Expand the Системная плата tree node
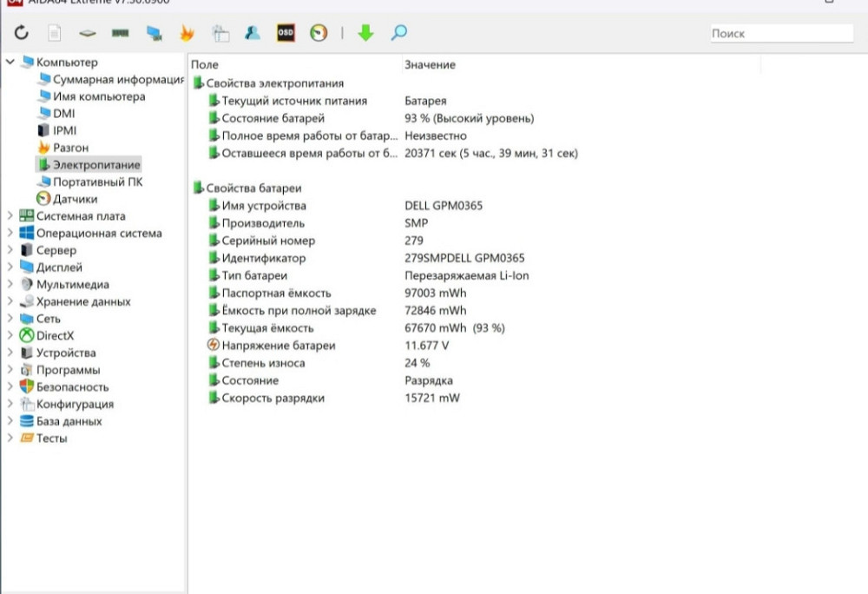This screenshot has width=868, height=594. pos(10,216)
